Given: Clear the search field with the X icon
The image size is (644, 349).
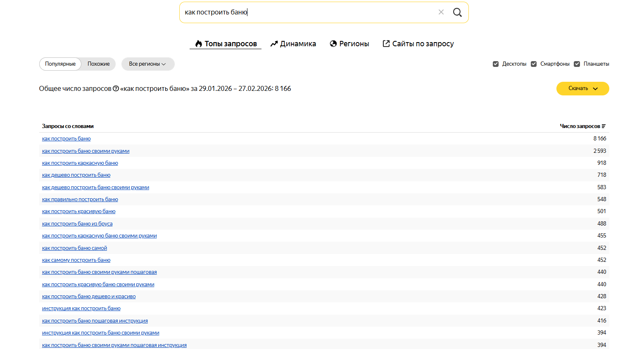Looking at the screenshot, I should tap(441, 12).
